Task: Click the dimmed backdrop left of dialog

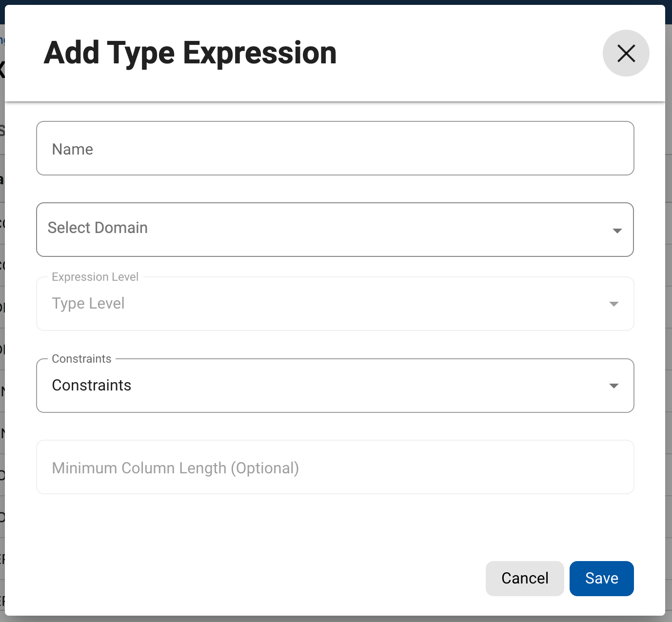Action: (2, 341)
